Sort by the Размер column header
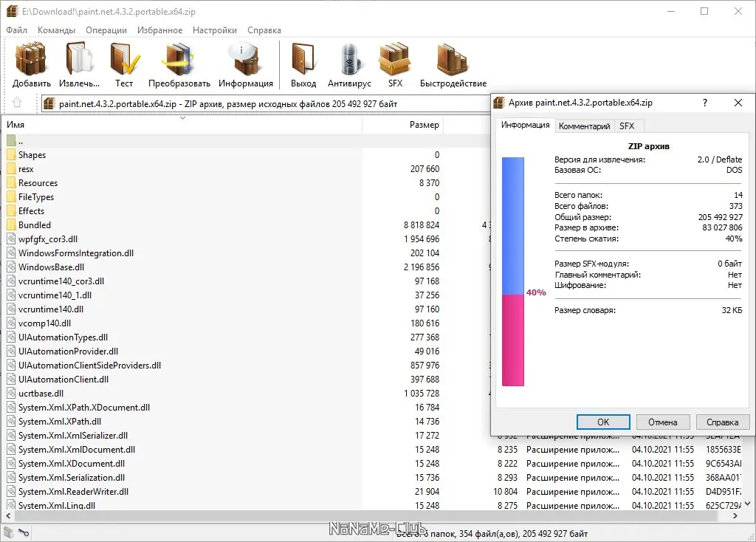 point(402,124)
